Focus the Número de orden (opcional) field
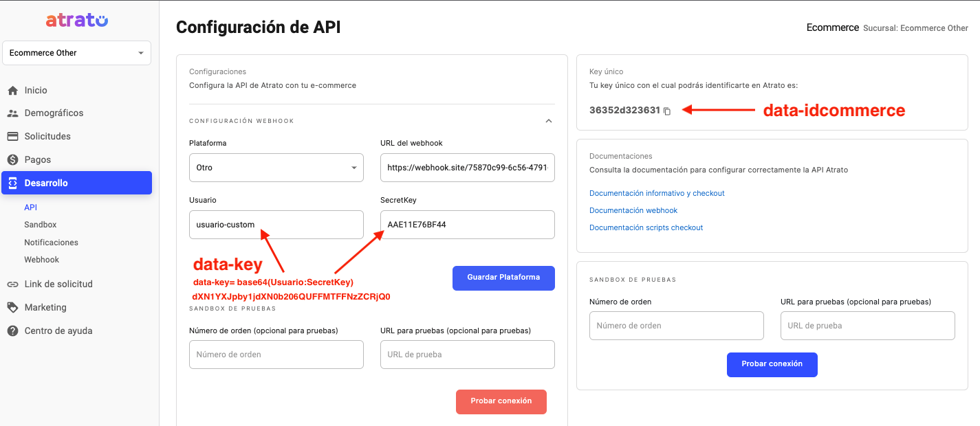This screenshot has height=426, width=980. (x=276, y=355)
